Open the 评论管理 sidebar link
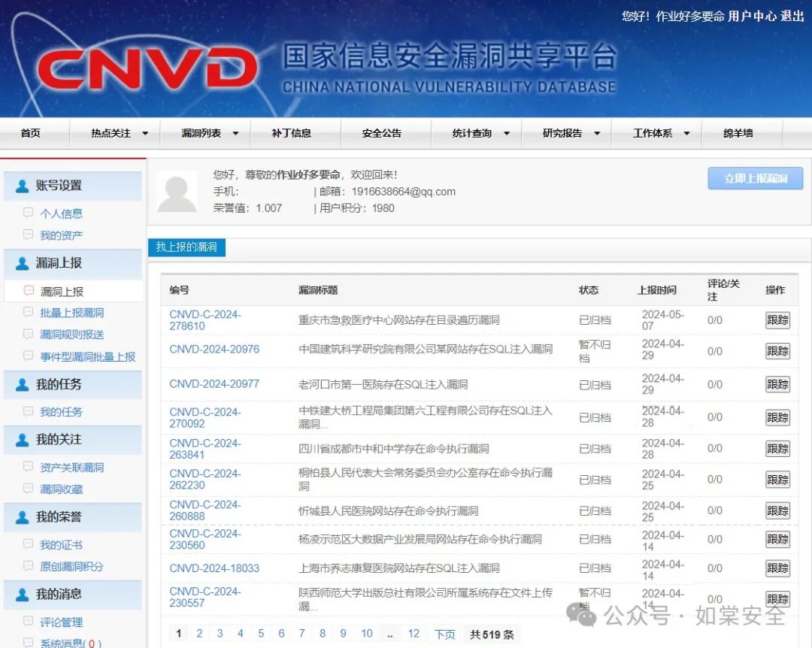The image size is (812, 648). pos(61,622)
